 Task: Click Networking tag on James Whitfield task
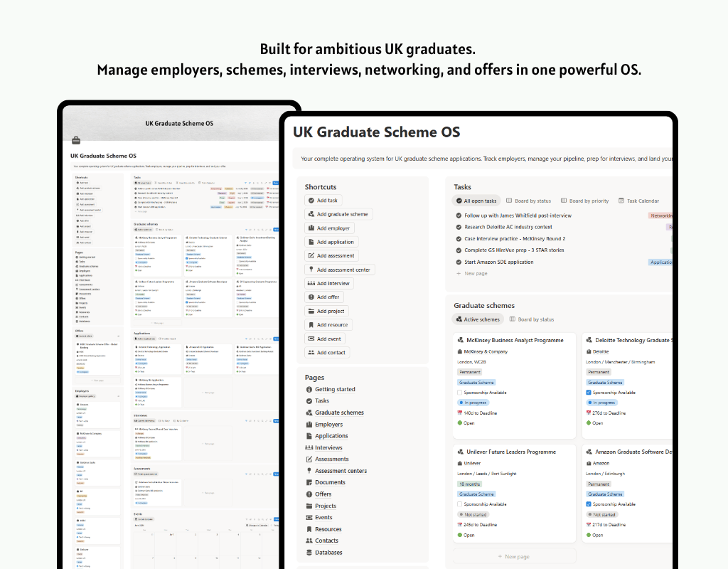tap(660, 216)
